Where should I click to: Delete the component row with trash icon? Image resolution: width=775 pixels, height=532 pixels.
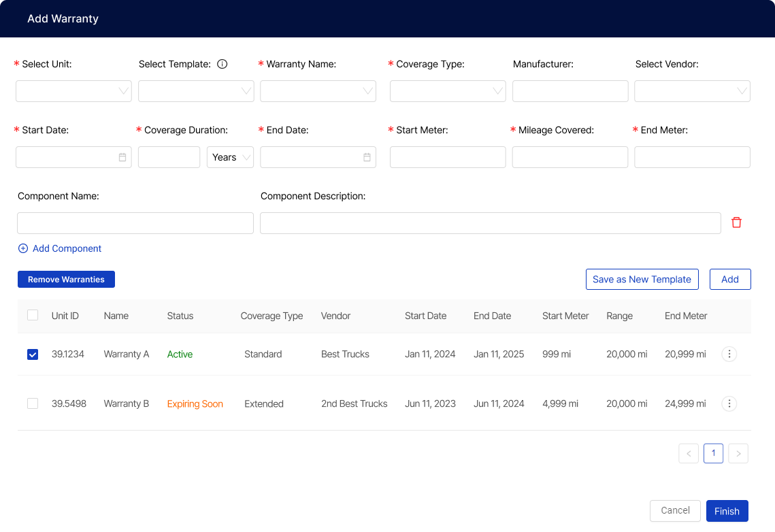coord(736,222)
